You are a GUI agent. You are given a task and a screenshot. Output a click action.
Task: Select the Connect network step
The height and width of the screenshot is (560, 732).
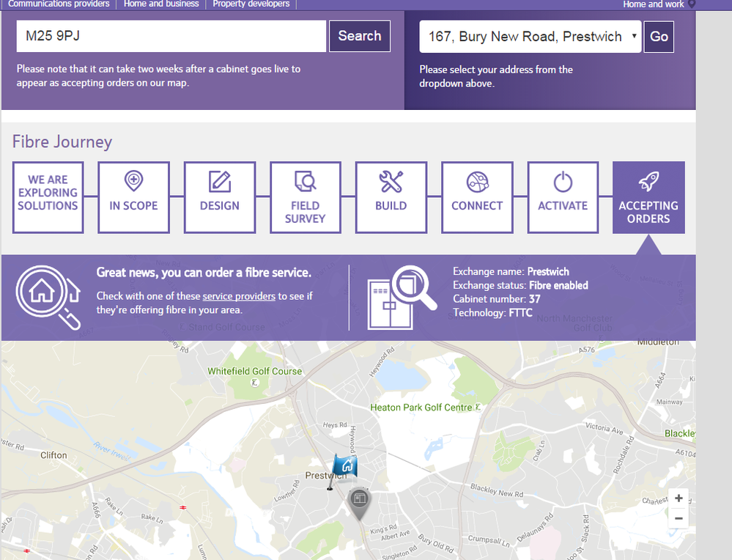[477, 197]
